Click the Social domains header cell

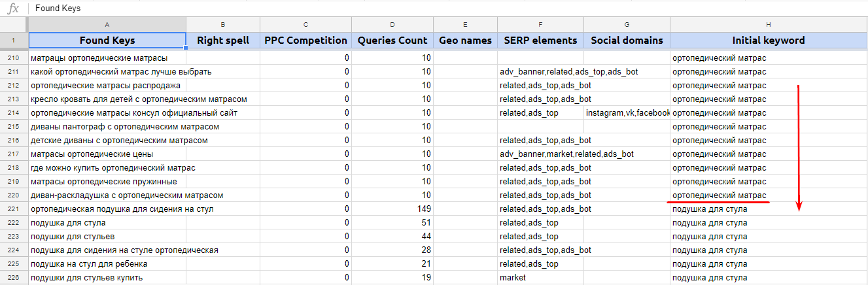[627, 41]
